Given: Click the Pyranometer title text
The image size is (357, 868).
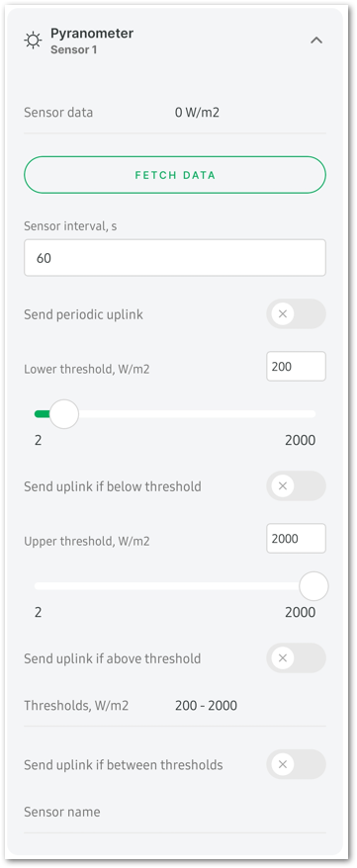Looking at the screenshot, I should pyautogui.click(x=92, y=34).
